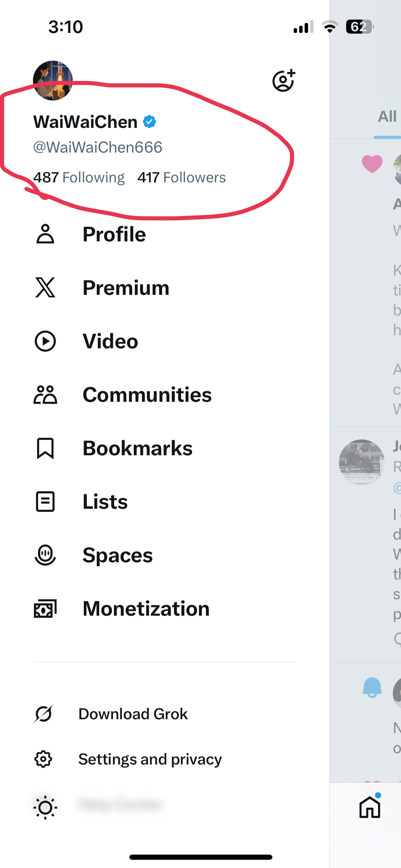This screenshot has width=401, height=868.
Task: Tap the Settings gear icon
Action: pos(43,759)
